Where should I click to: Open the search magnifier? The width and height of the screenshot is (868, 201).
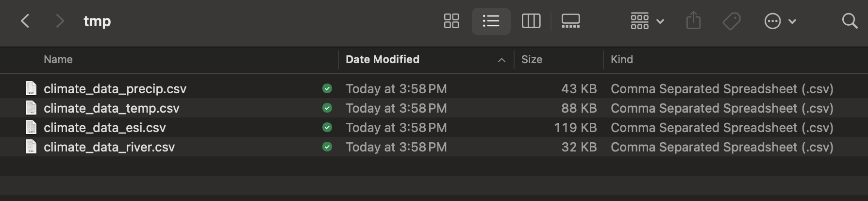850,21
